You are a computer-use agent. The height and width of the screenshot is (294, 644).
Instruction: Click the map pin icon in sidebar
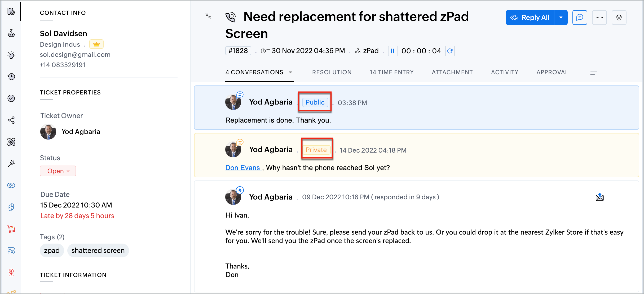pyautogui.click(x=11, y=272)
